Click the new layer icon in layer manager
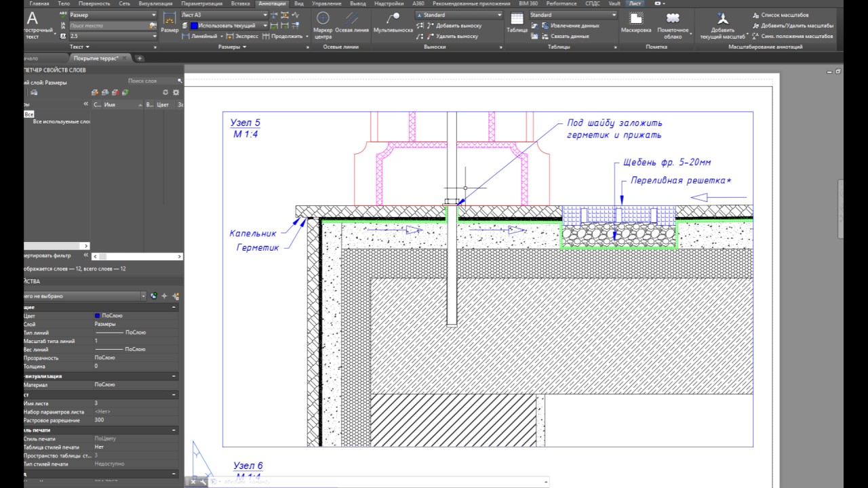This screenshot has height=488, width=868. (95, 92)
